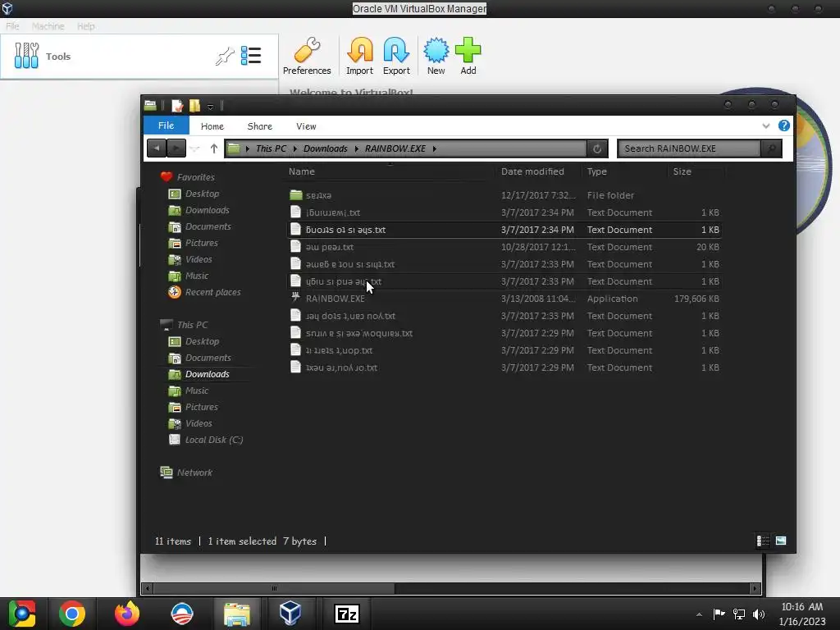The image size is (840, 630).
Task: Select Pictures under Favorites
Action: click(194, 243)
